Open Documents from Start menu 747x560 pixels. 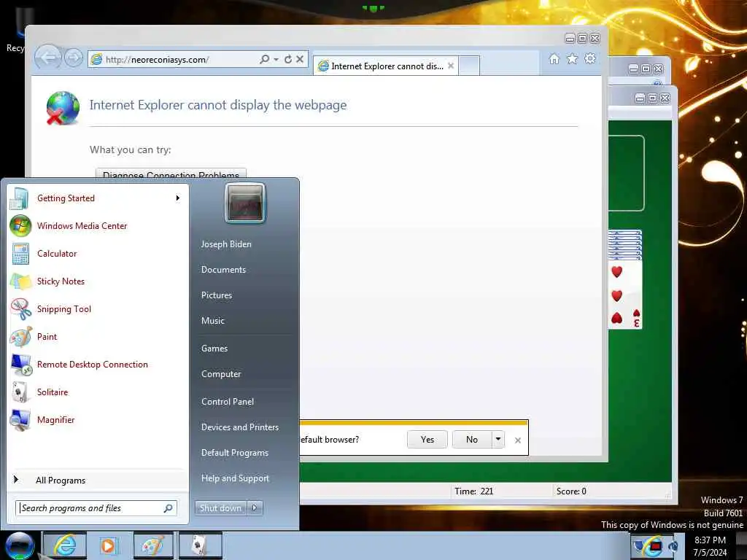coord(223,270)
